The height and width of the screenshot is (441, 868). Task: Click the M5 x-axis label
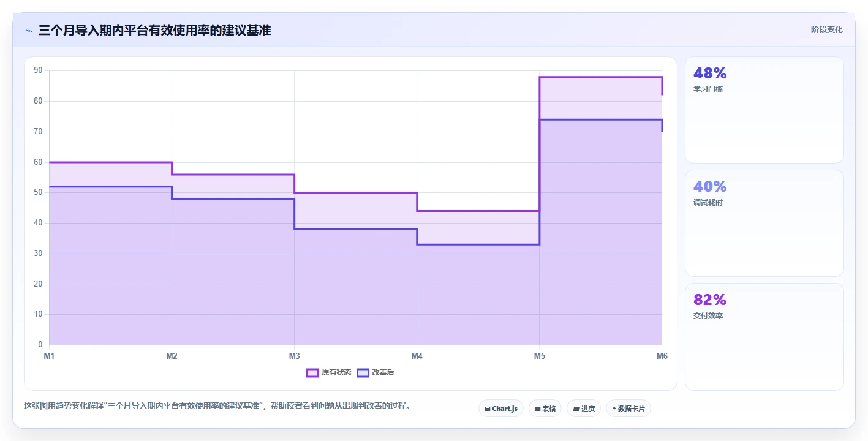pyautogui.click(x=539, y=356)
